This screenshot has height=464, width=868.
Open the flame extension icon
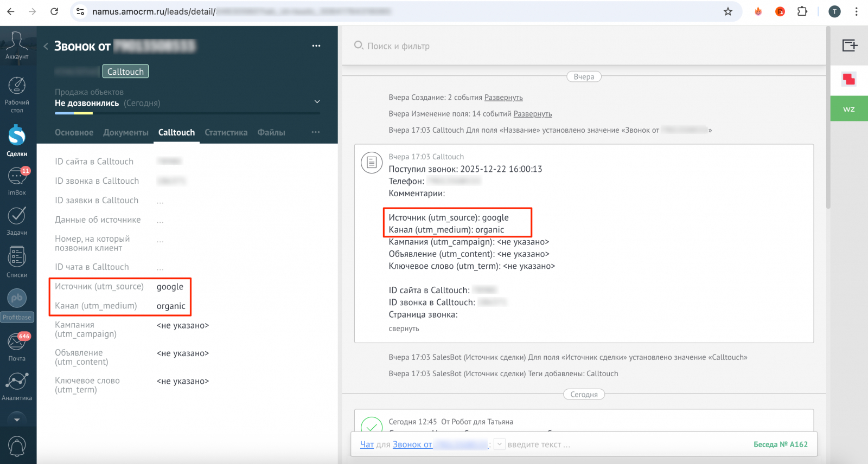(x=758, y=11)
